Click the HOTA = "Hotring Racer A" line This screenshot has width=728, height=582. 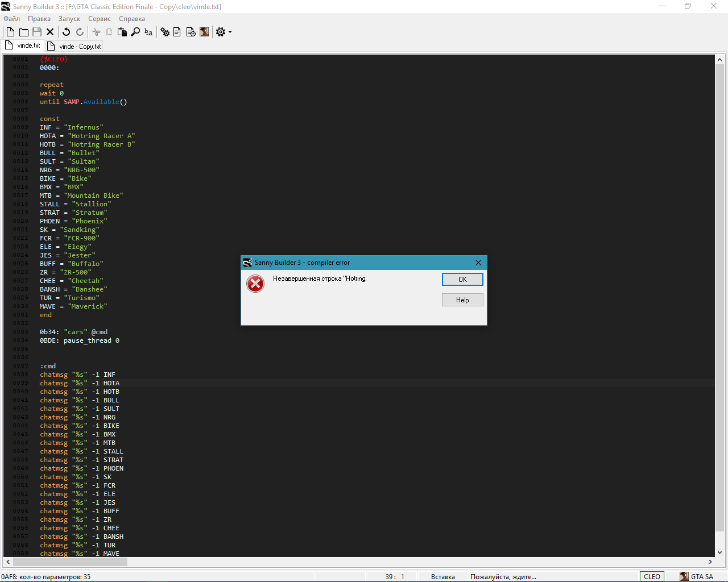[87, 136]
